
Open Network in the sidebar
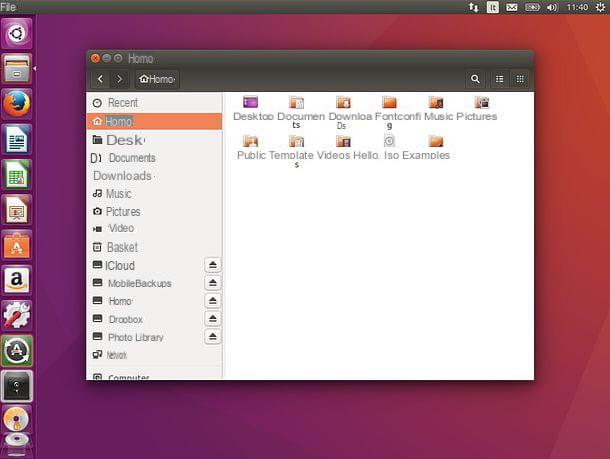click(x=154, y=355)
